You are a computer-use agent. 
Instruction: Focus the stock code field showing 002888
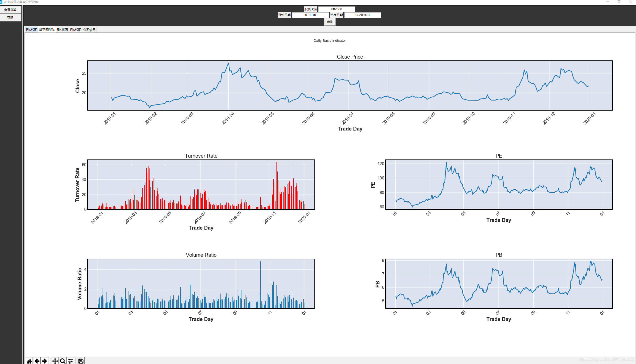click(x=336, y=9)
